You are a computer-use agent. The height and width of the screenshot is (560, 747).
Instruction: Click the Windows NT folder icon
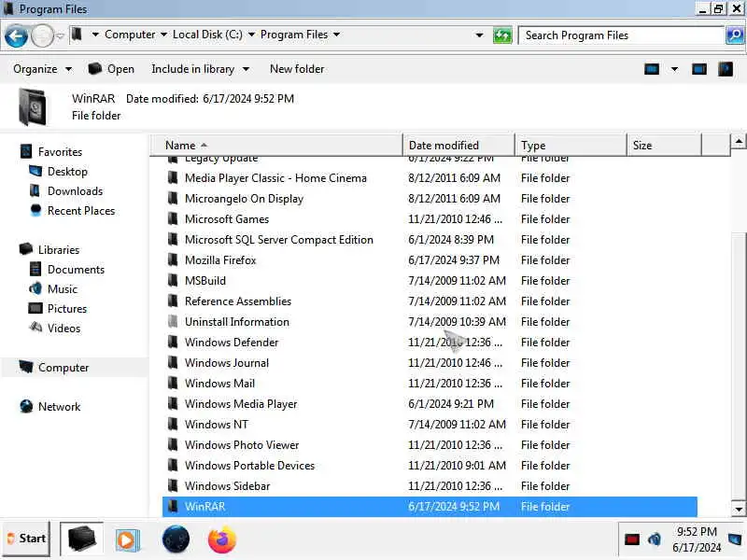click(x=173, y=424)
